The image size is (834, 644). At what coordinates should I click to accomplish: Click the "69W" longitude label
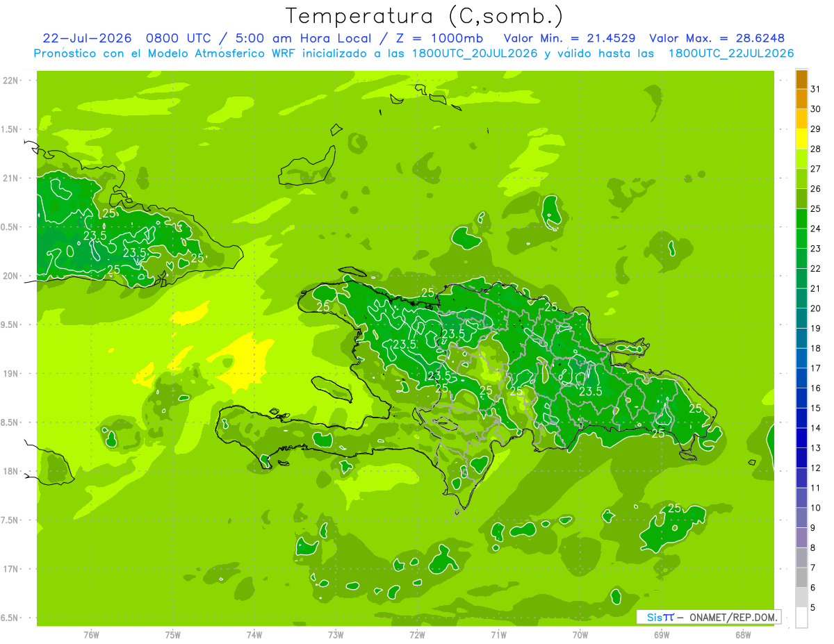pyautogui.click(x=662, y=634)
